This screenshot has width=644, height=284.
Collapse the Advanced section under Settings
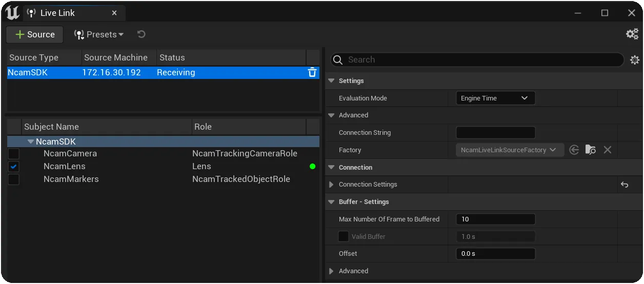pyautogui.click(x=331, y=115)
